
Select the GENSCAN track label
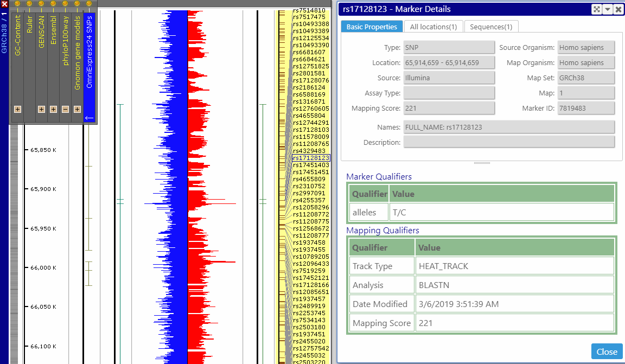click(x=41, y=32)
